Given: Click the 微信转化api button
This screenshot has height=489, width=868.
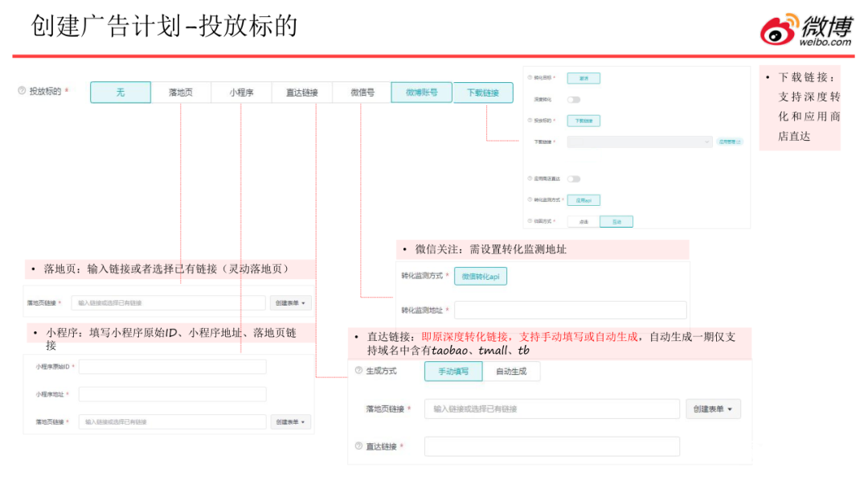Looking at the screenshot, I should click(481, 277).
